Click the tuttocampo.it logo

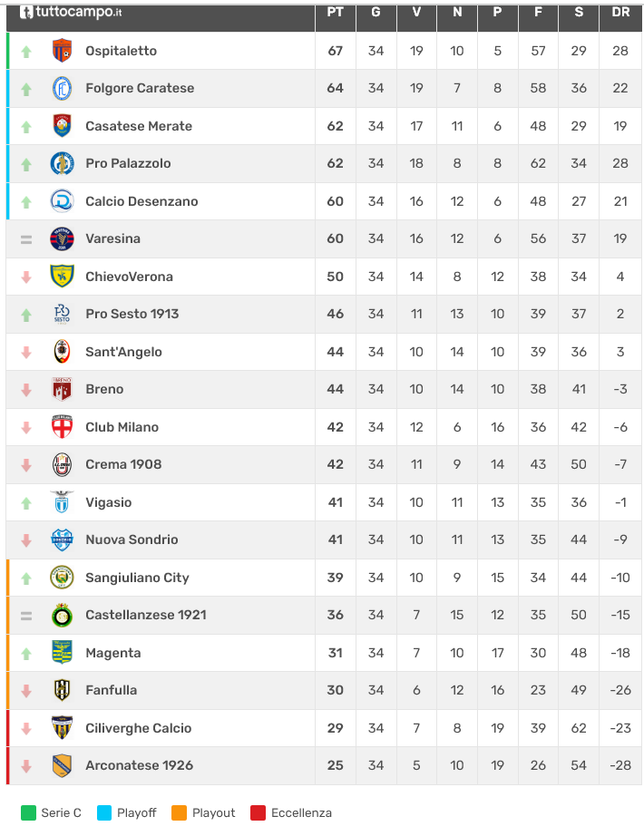click(x=71, y=13)
